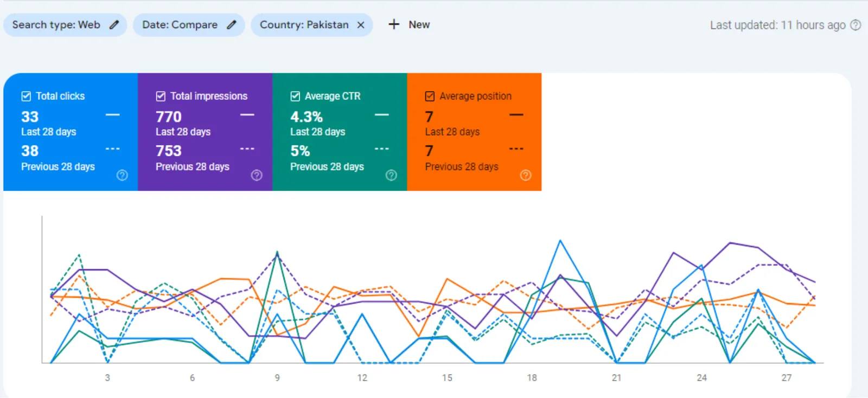The image size is (868, 398).
Task: Open help icon on Average position card
Action: coord(526,175)
